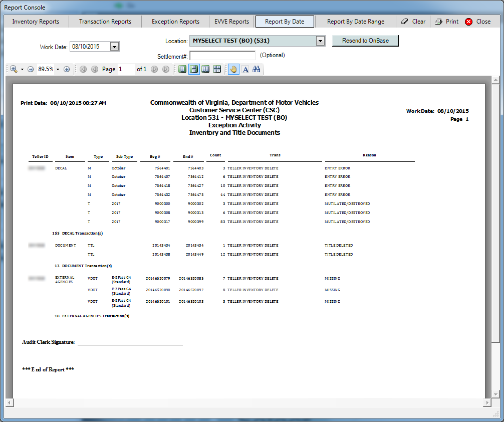Image resolution: width=504 pixels, height=422 pixels.
Task: Click the zoom out minus icon
Action: [x=31, y=69]
